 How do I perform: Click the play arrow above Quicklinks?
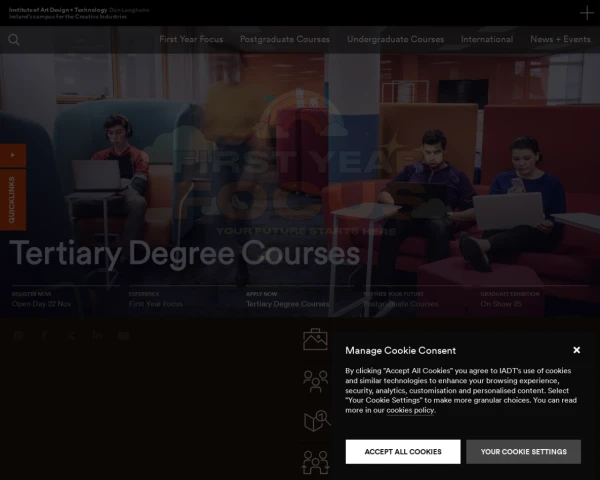pyautogui.click(x=13, y=155)
